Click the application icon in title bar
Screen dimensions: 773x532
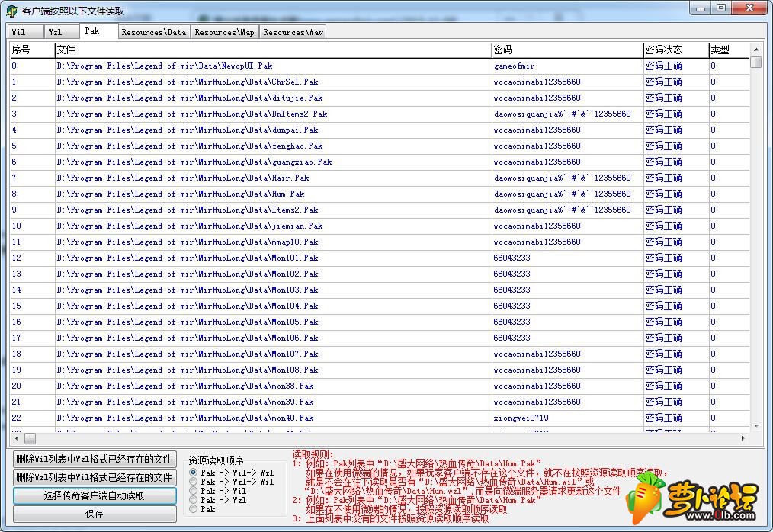(x=12, y=11)
